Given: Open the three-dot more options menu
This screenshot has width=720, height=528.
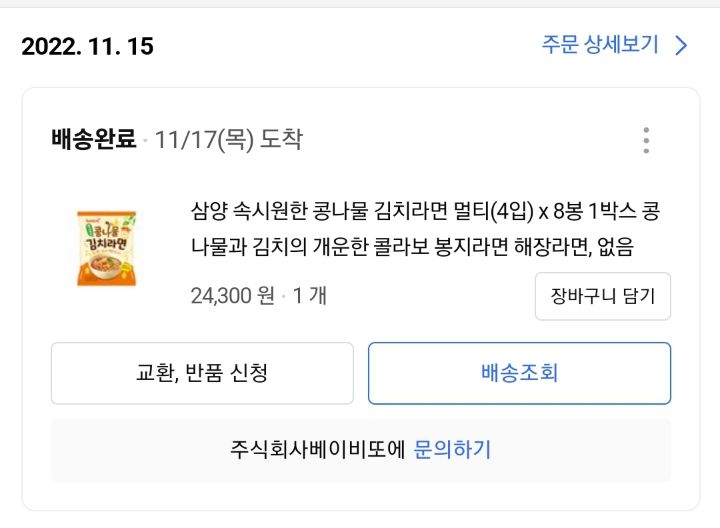Looking at the screenshot, I should 646,140.
